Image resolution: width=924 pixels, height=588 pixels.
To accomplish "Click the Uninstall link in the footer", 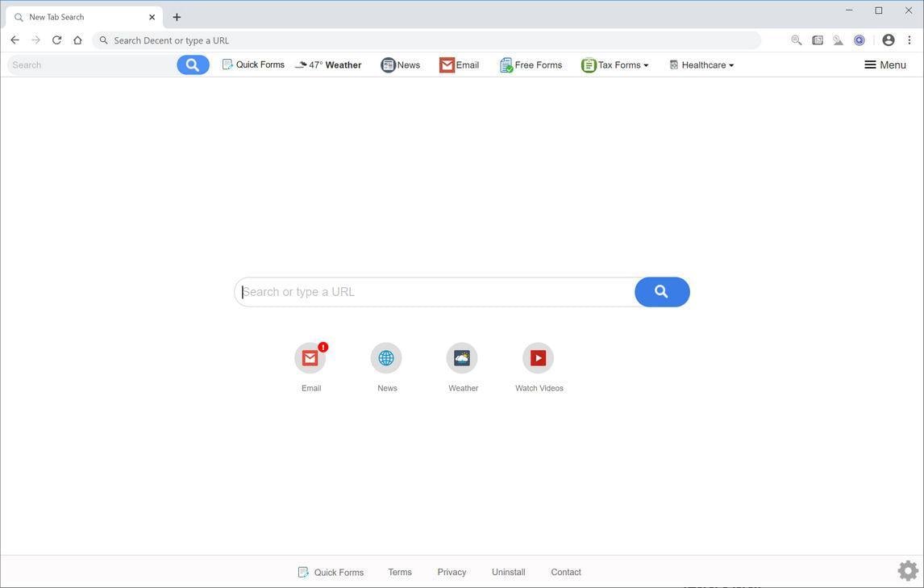I will coord(509,572).
